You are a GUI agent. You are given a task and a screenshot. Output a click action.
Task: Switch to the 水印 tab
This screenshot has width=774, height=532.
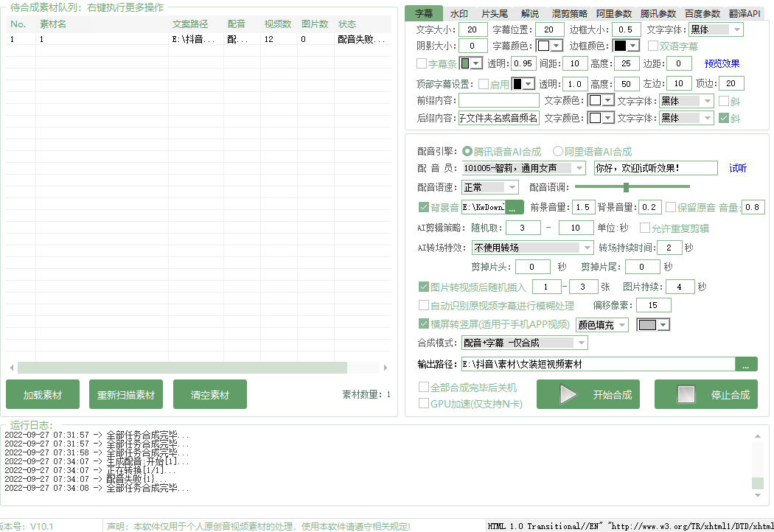click(x=459, y=13)
